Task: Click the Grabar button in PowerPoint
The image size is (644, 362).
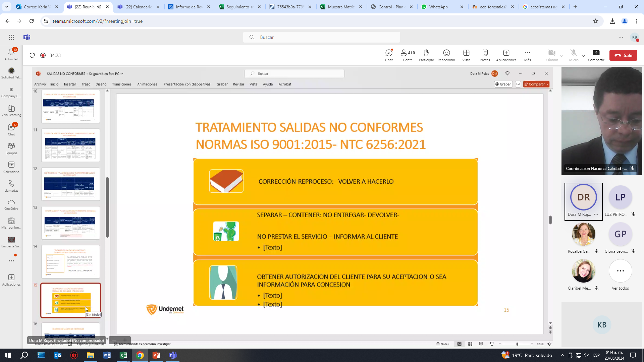Action: click(503, 84)
